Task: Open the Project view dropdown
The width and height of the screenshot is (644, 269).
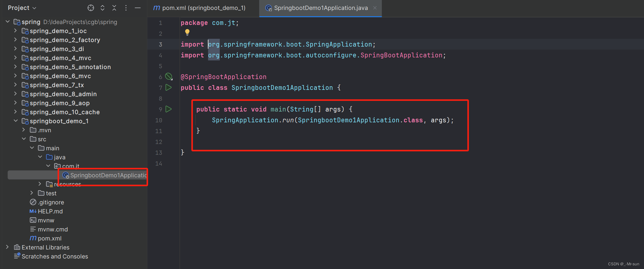Action: coord(22,8)
